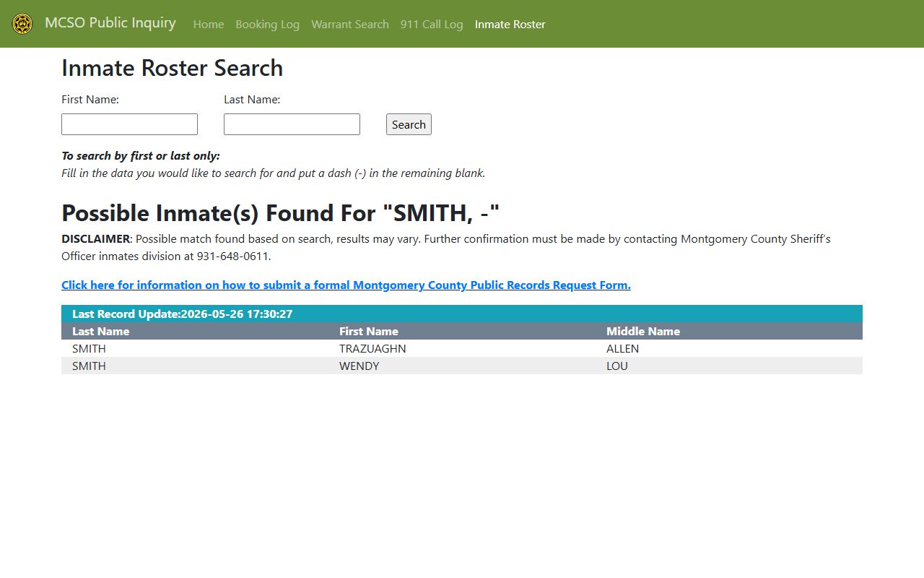The height and width of the screenshot is (578, 924).
Task: Focus the First Name input field
Action: [129, 124]
